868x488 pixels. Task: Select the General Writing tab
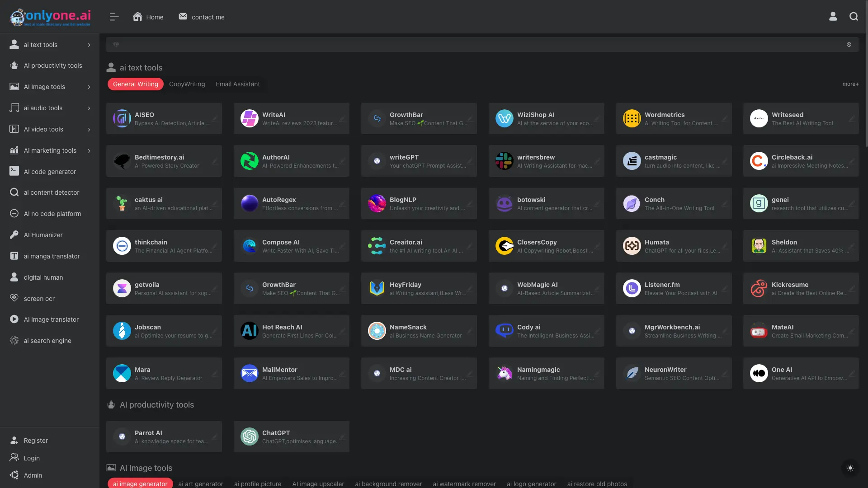[136, 84]
